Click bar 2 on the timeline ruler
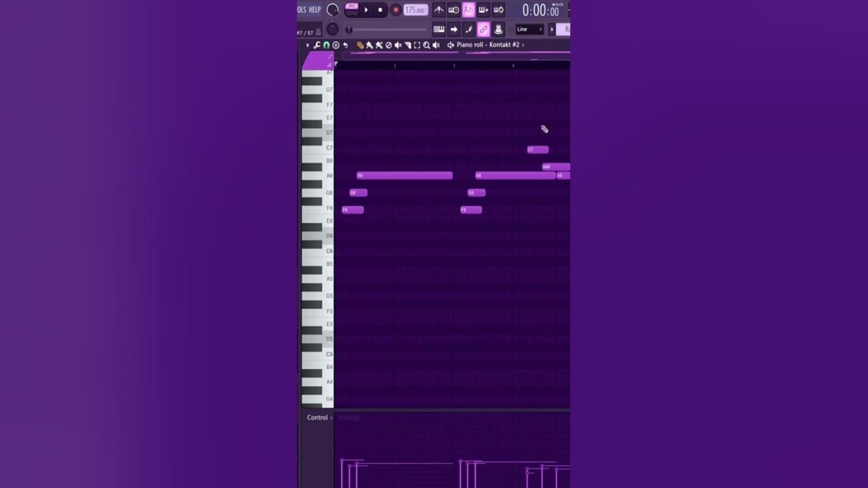 point(395,65)
